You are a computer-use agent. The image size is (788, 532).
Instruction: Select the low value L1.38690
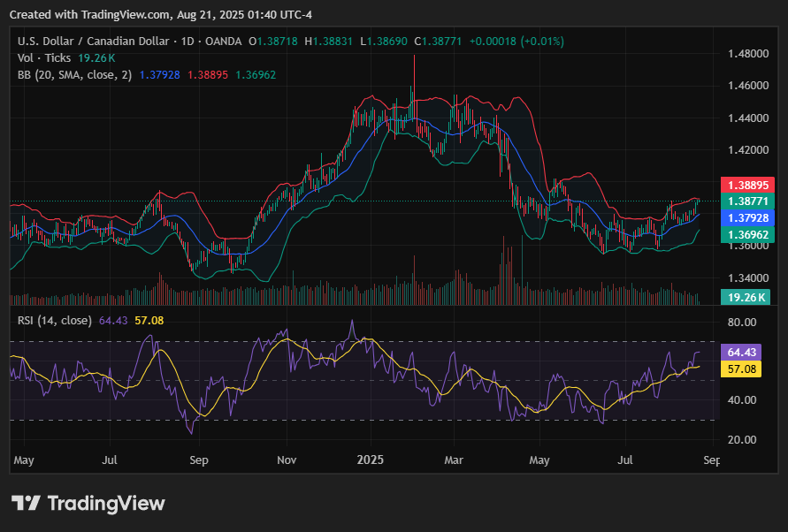pos(384,42)
